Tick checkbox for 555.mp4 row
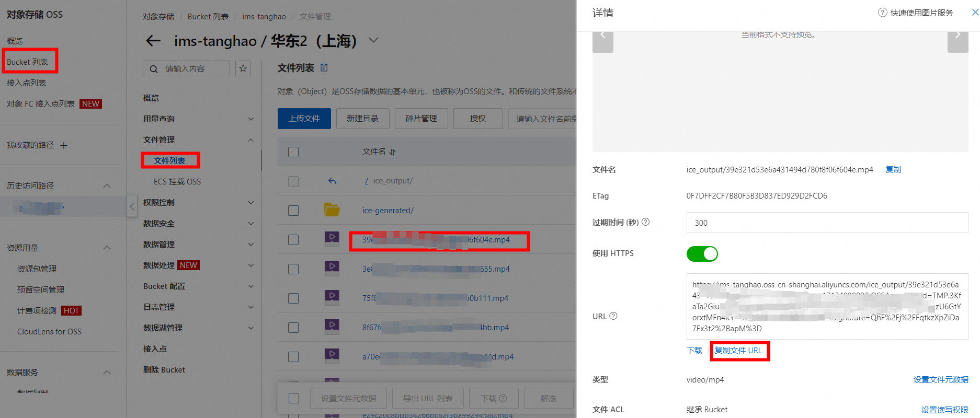 click(293, 269)
